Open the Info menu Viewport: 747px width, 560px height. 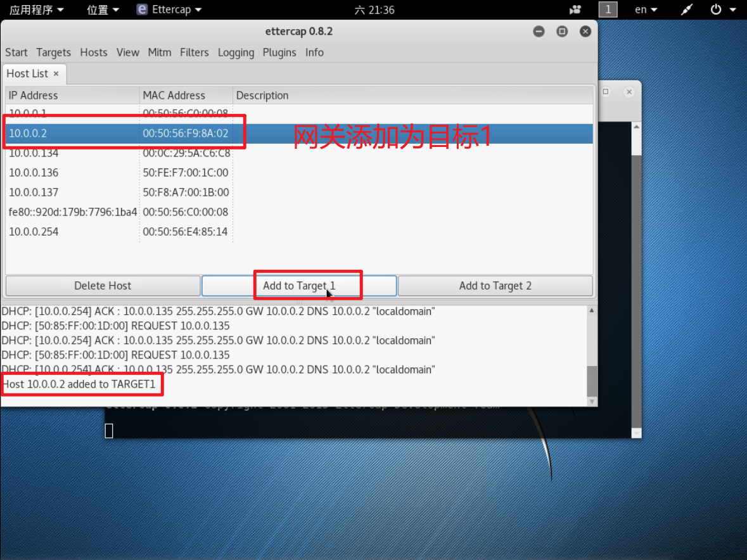tap(314, 53)
